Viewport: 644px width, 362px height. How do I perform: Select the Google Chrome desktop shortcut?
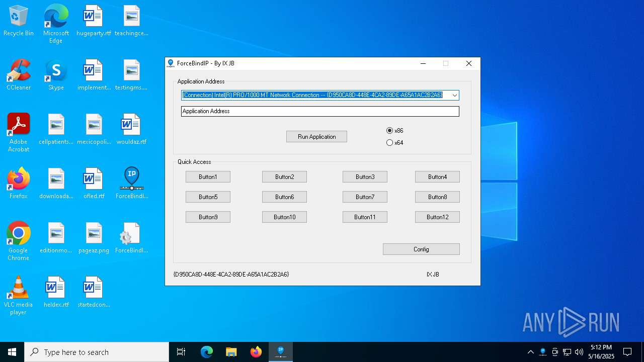point(19,241)
